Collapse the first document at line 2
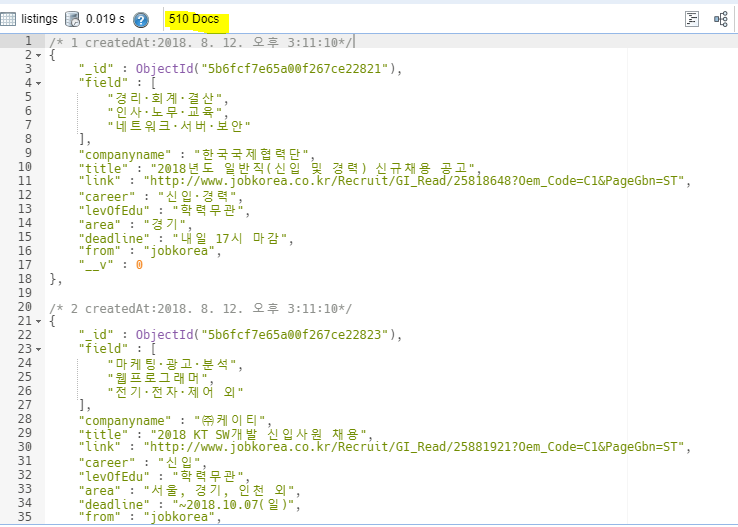Image resolution: width=738 pixels, height=527 pixels. pos(39,55)
